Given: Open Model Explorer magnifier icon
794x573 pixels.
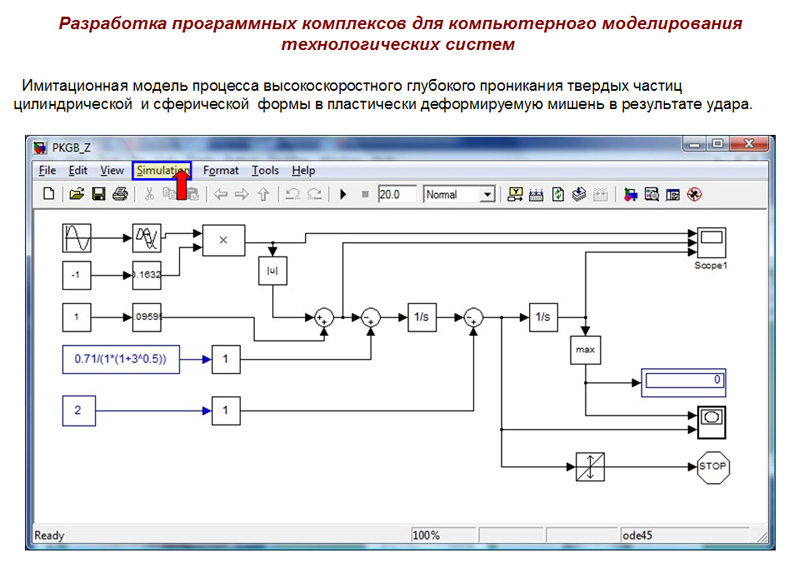Looking at the screenshot, I should point(652,194).
